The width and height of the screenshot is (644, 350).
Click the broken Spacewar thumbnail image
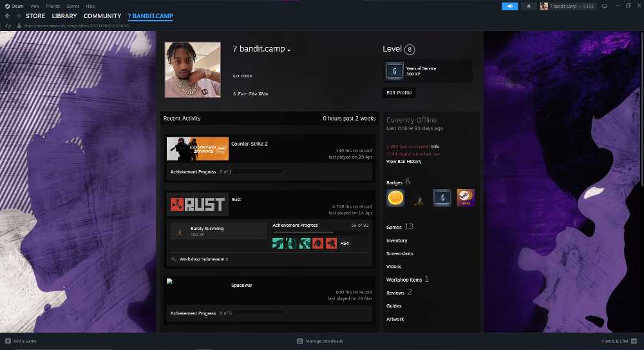tap(169, 281)
